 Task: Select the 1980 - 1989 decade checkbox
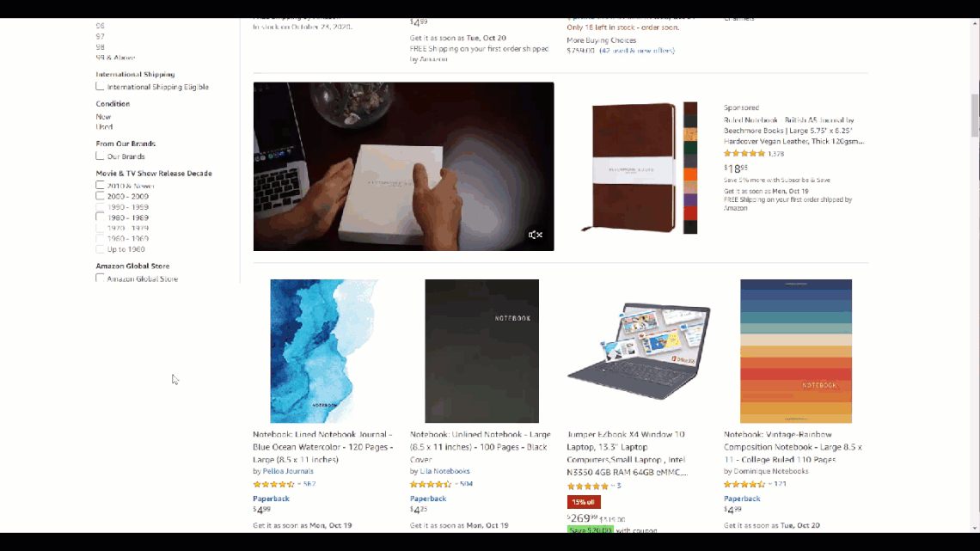pyautogui.click(x=100, y=217)
